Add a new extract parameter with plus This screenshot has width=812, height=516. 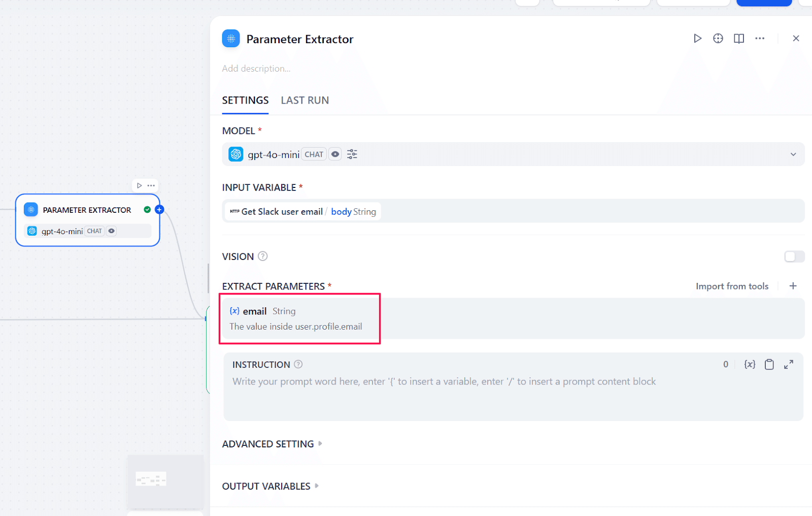click(793, 286)
